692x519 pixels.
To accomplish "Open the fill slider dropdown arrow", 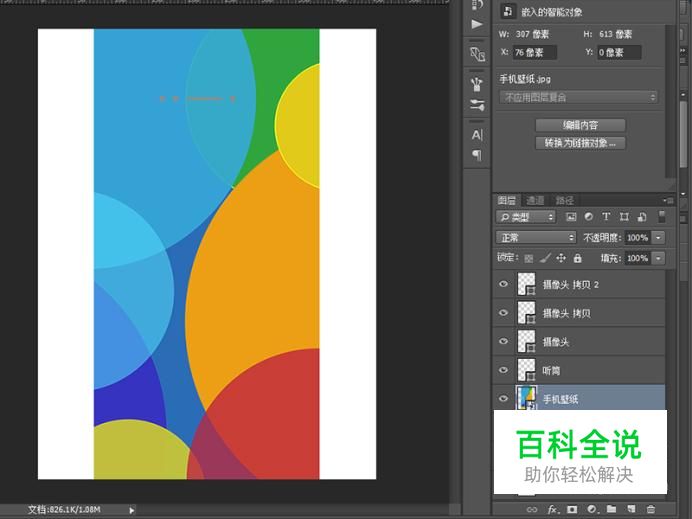I will pos(658,258).
